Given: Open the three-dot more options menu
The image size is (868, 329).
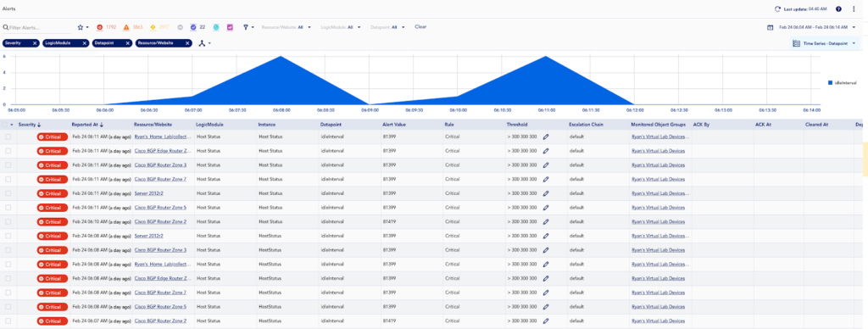Looking at the screenshot, I should [854, 9].
